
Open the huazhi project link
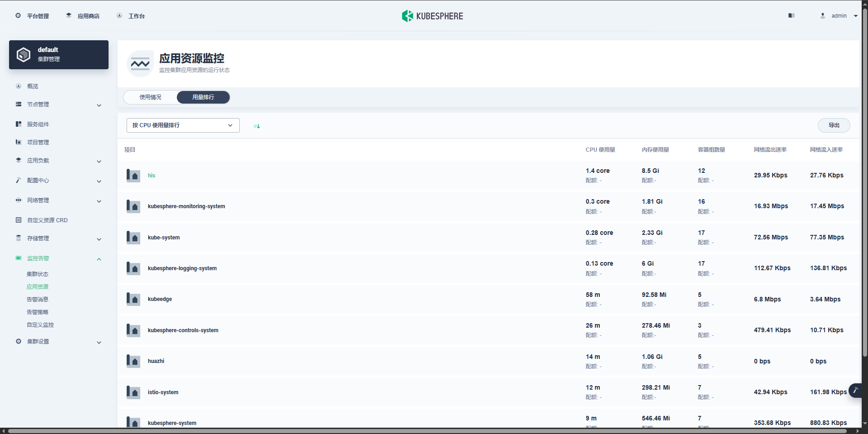(156, 361)
